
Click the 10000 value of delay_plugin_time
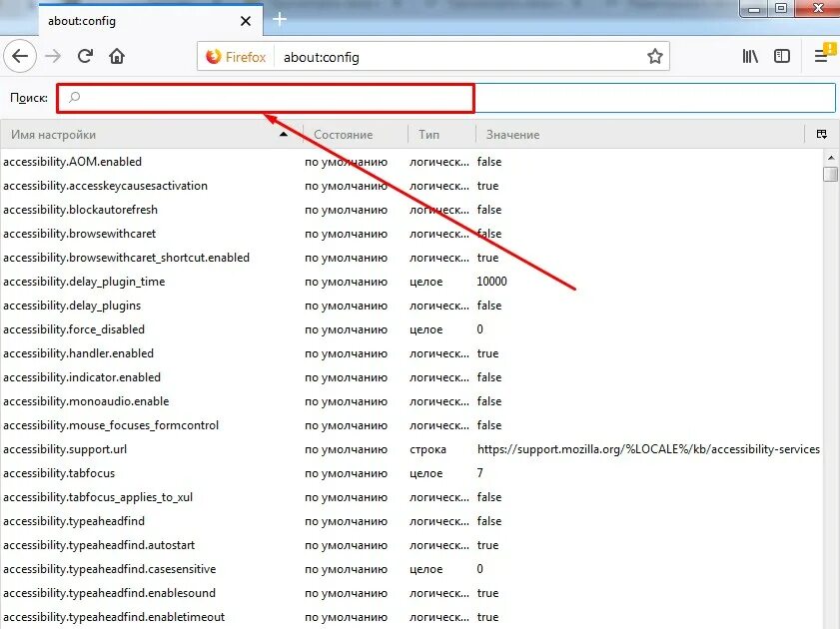tap(491, 282)
